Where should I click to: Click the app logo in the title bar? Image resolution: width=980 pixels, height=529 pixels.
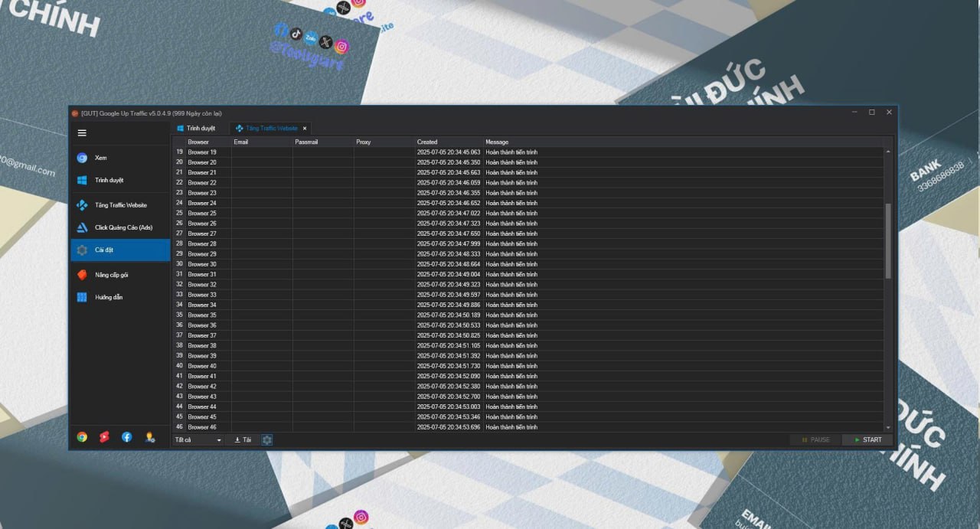point(75,113)
